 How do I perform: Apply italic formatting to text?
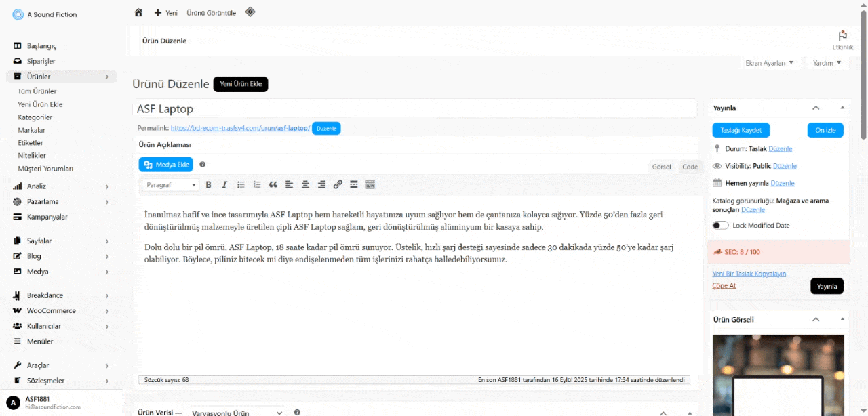click(224, 184)
